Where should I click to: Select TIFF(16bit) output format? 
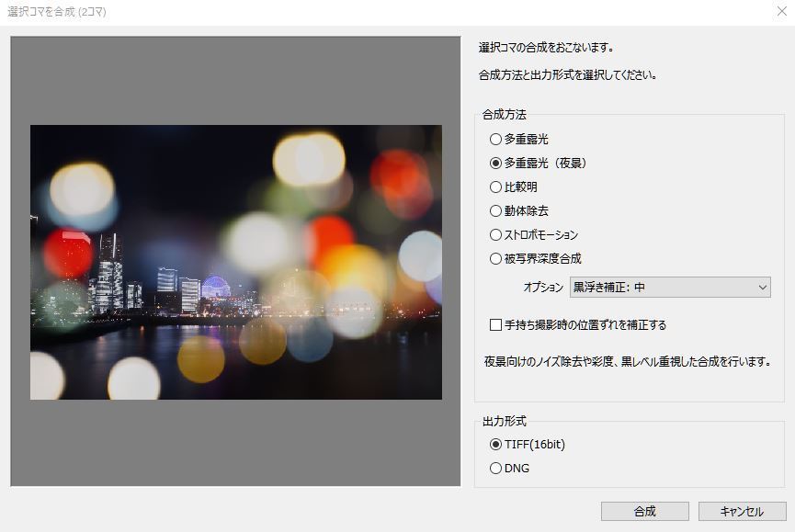(496, 445)
